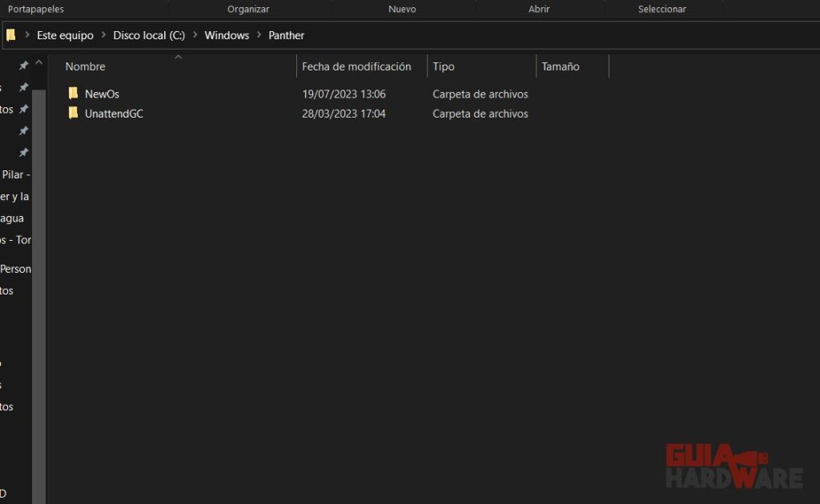Open the NewOs folder
Viewport: 820px width, 504px height.
101,94
